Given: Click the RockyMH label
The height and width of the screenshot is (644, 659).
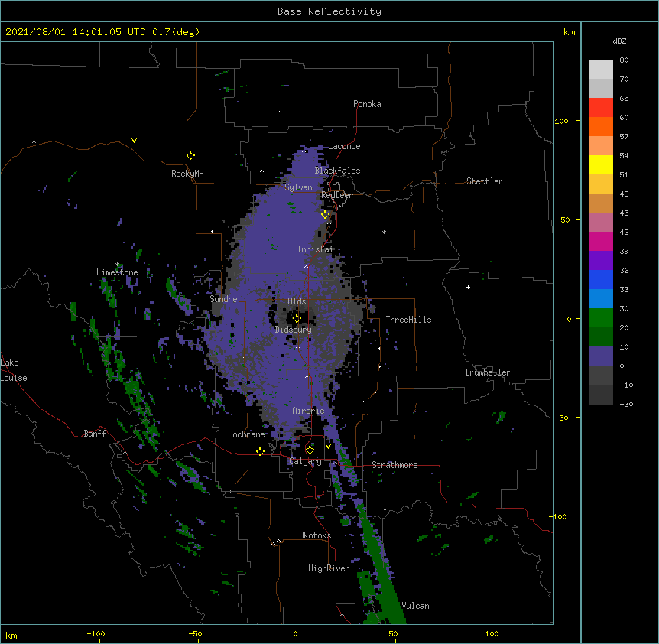Looking at the screenshot, I should point(187,173).
